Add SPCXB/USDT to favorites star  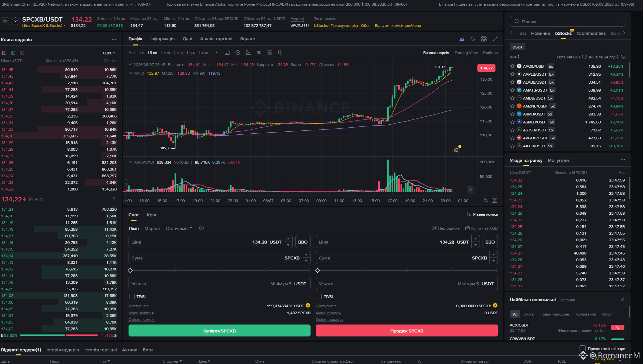tap(5, 21)
